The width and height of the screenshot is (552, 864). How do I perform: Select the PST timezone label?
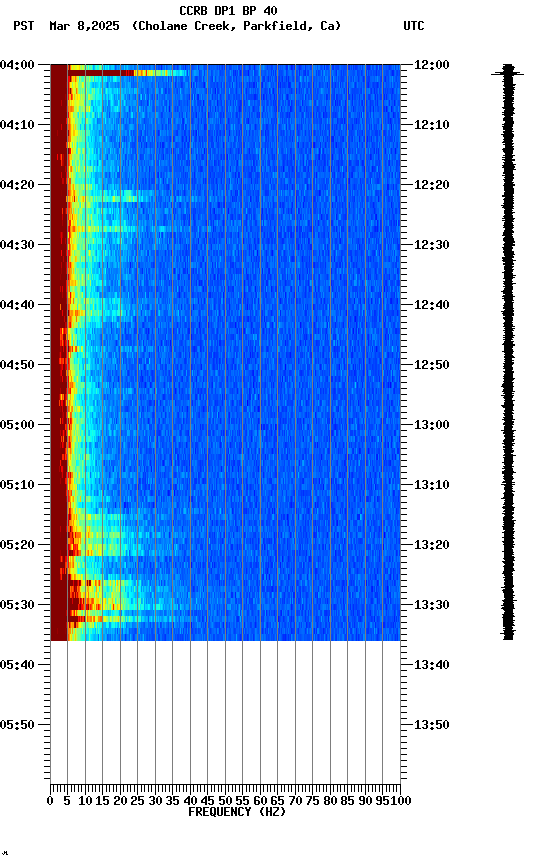pos(24,26)
